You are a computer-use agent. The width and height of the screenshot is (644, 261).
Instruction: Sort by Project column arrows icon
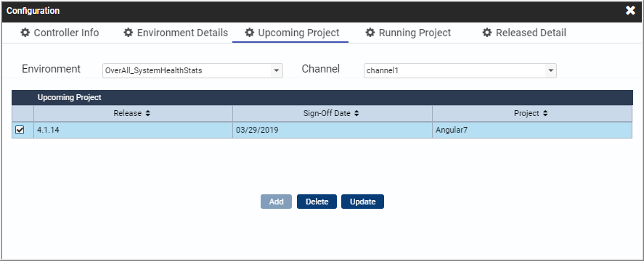545,114
